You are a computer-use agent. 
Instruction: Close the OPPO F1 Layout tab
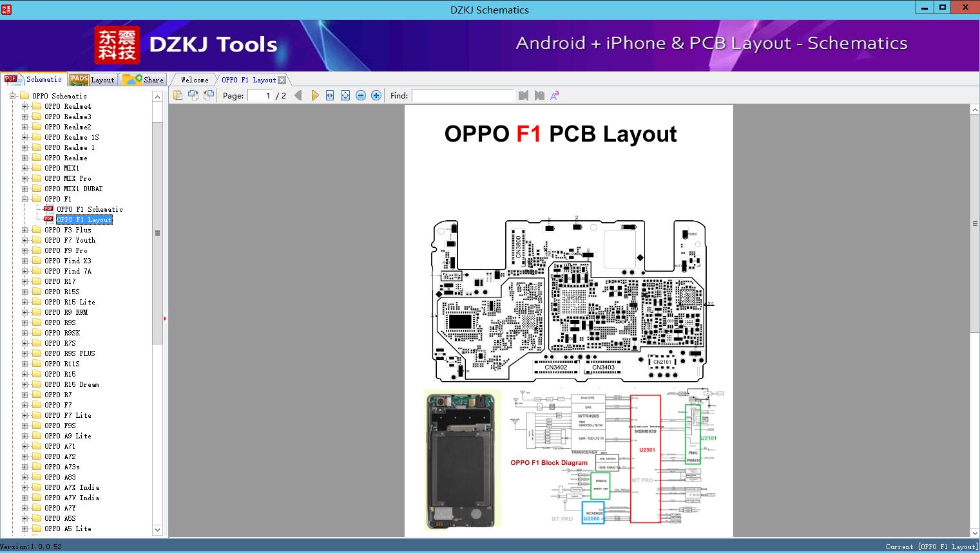(x=282, y=80)
